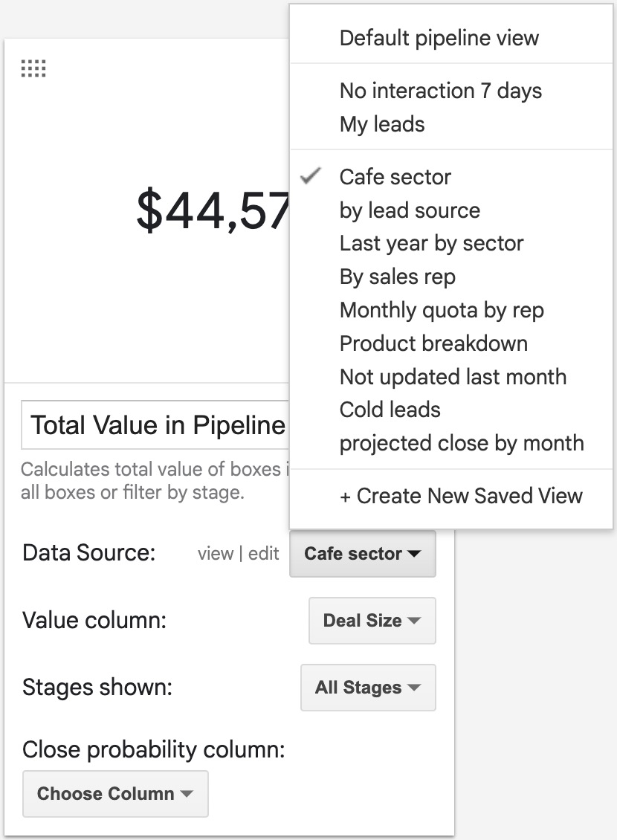Image resolution: width=617 pixels, height=840 pixels.
Task: Edit the Total Value in Pipeline title field
Action: point(156,424)
